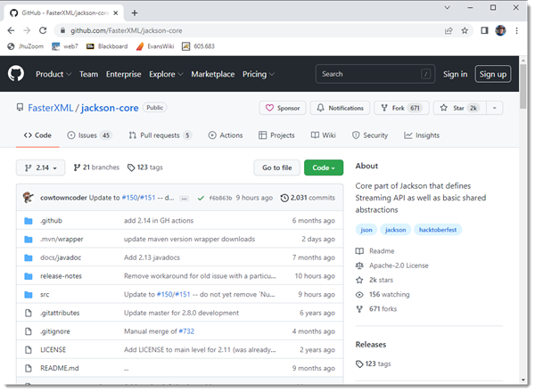The image size is (535, 392).
Task: Switch to the Actions tab
Action: pos(226,135)
